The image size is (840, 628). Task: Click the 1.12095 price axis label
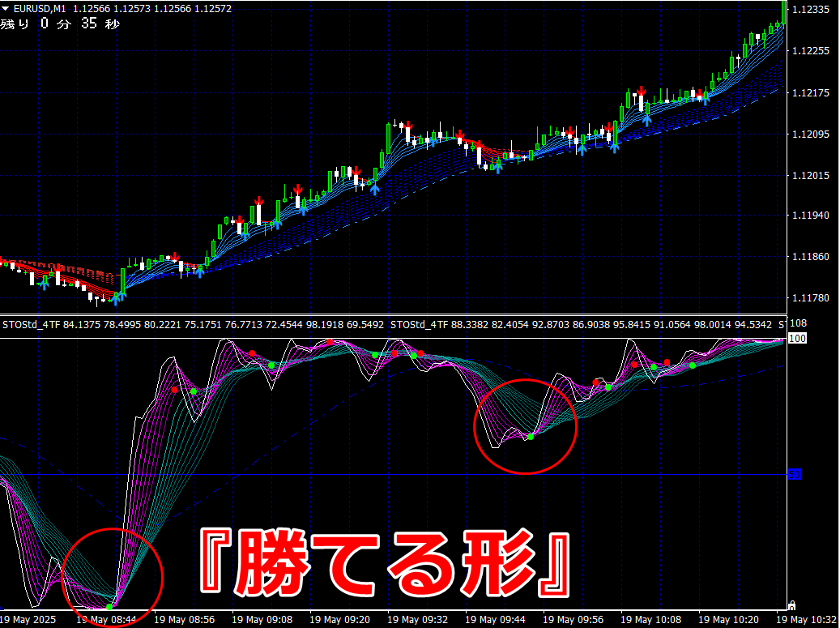click(811, 134)
